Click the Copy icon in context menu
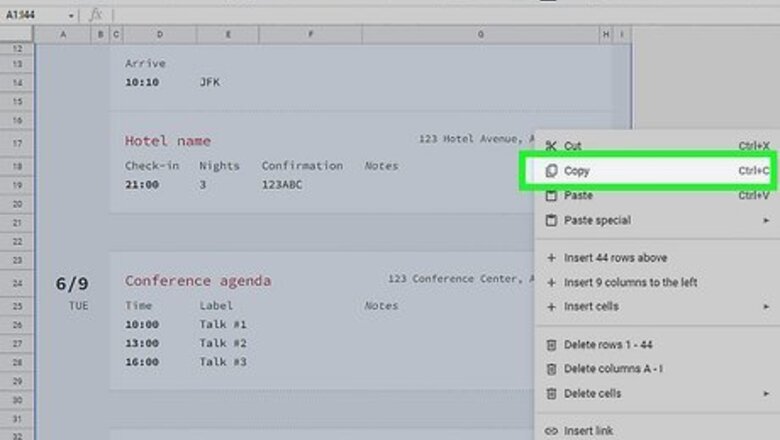Viewport: 780px width, 440px height. (x=551, y=171)
